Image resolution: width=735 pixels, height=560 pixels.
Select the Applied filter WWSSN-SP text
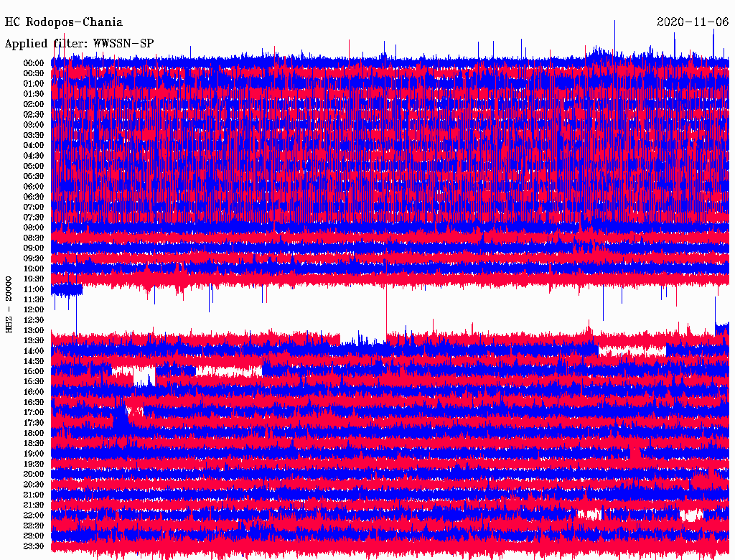[x=79, y=43]
